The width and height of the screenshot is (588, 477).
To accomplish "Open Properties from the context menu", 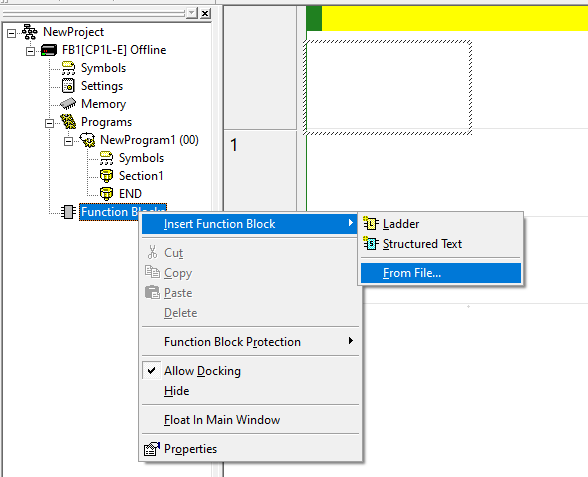I will pos(250,448).
